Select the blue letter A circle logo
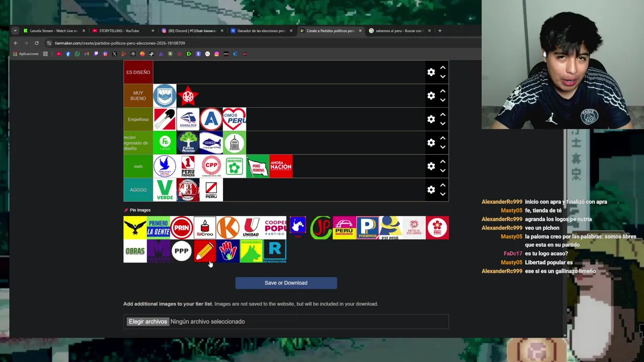The image size is (644, 362). click(211, 119)
